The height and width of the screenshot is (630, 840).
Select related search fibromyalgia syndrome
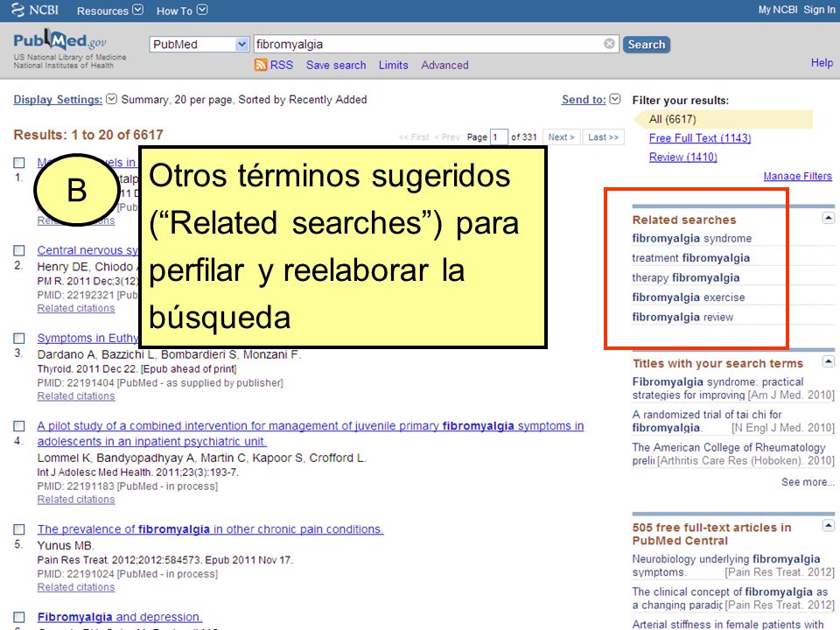coord(691,238)
